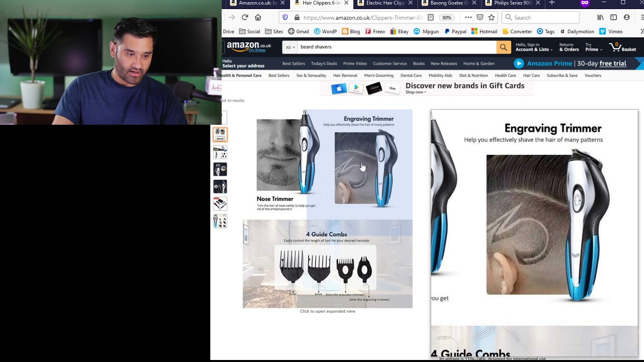
Task: Open the Mobility Aids subcategory link
Action: 440,75
